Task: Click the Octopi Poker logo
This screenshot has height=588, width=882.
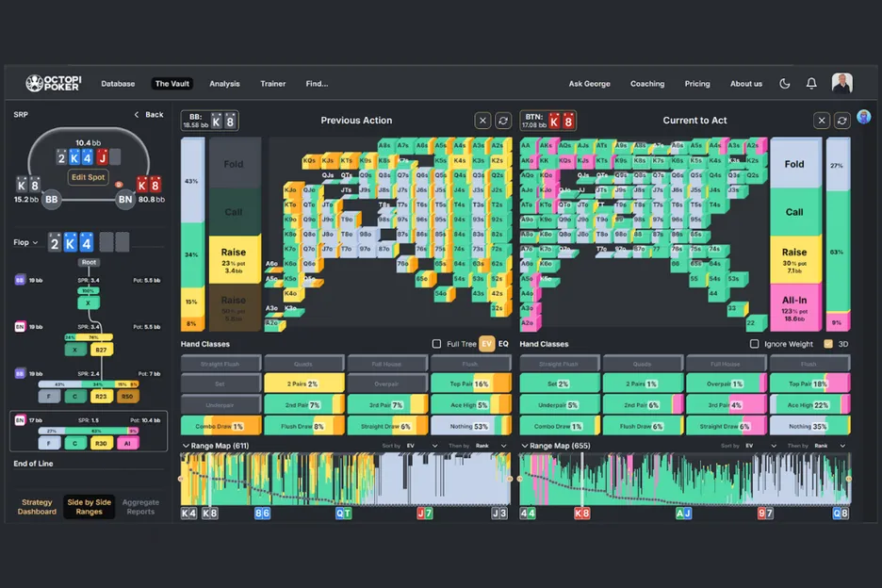Action: 53,84
